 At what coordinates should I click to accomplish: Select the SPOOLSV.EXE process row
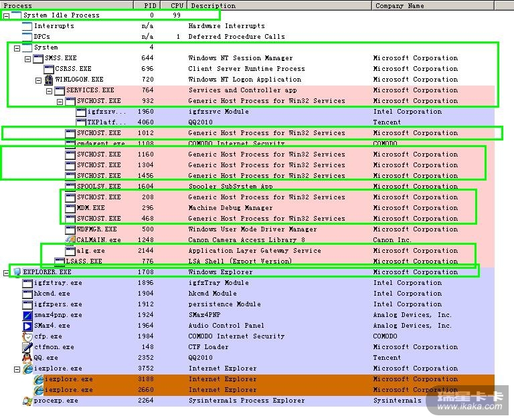click(280, 187)
